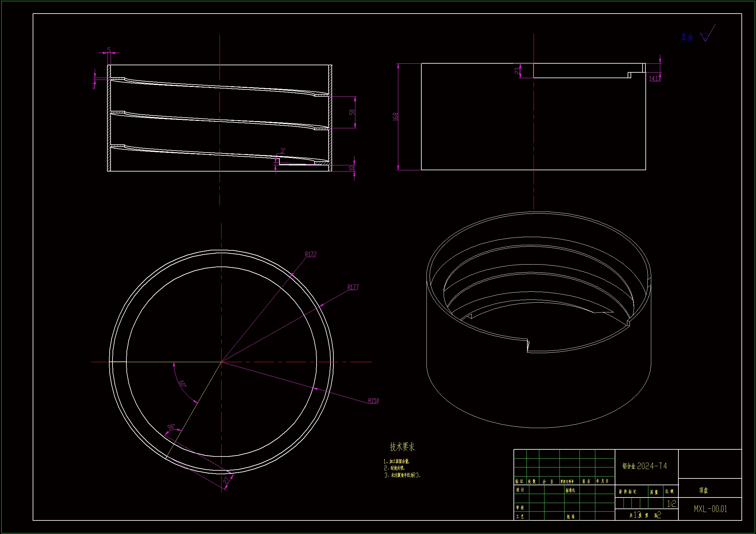The height and width of the screenshot is (534, 756).
Task: Click the 60° angle dimension text
Action: pyautogui.click(x=183, y=384)
